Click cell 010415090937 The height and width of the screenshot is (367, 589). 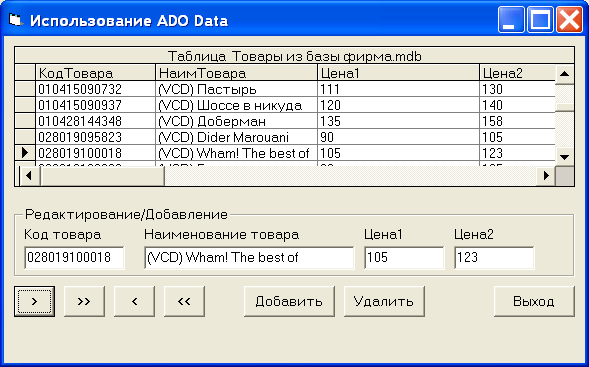pos(95,105)
